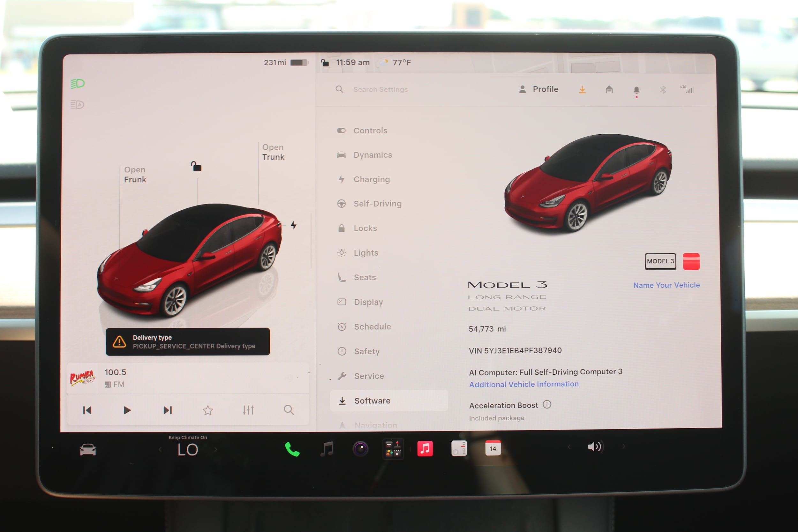Open the calendar app showing 14
The width and height of the screenshot is (798, 532).
(493, 448)
